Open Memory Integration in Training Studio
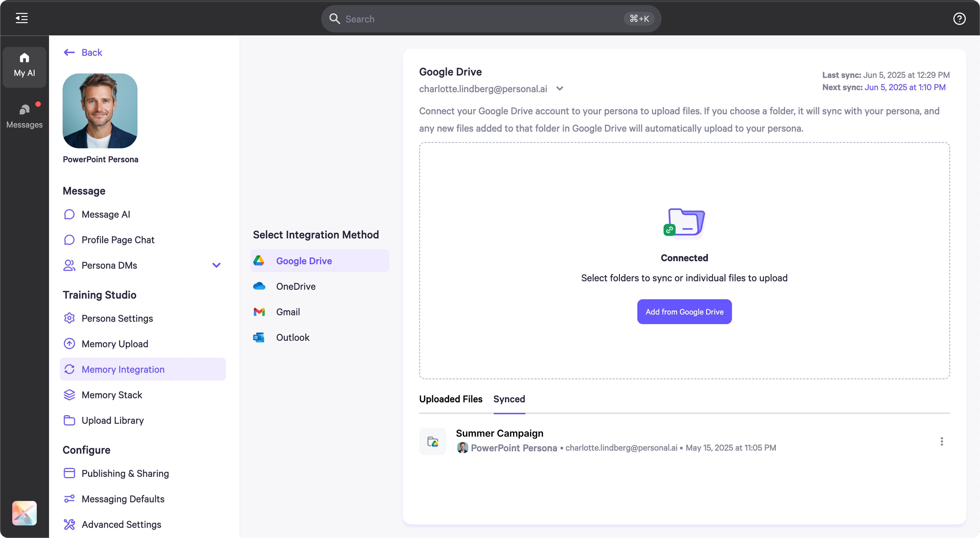Screen dimensions: 980x538 pos(123,369)
